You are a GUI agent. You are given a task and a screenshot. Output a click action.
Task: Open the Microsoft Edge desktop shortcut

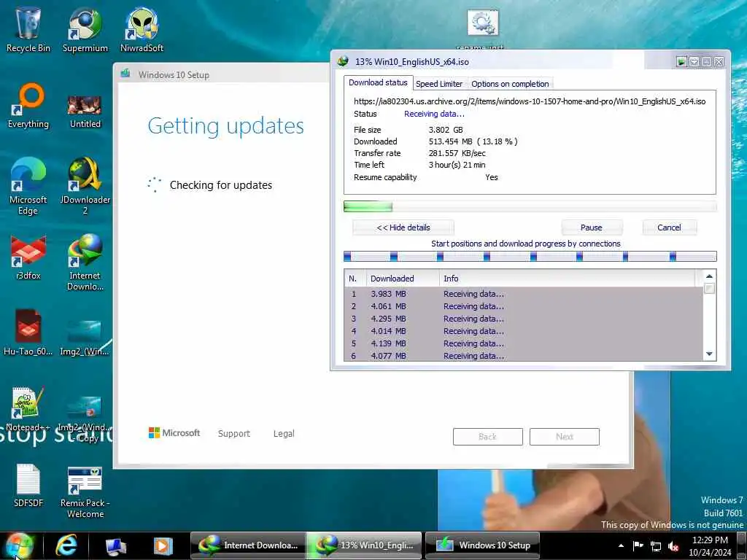[28, 186]
